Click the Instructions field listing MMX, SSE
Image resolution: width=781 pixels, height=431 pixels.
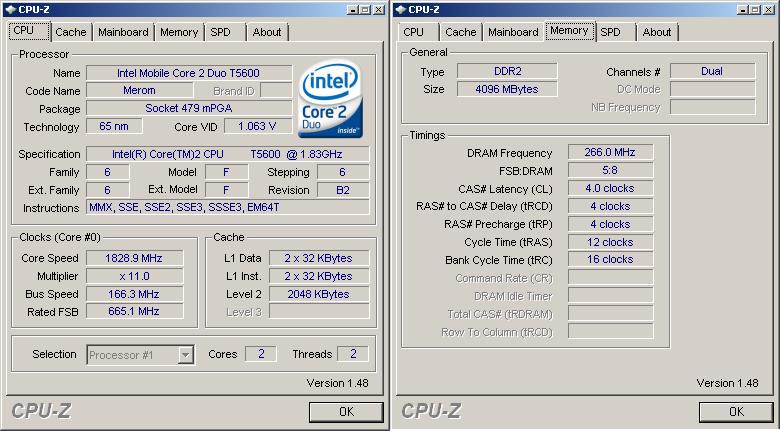[228, 207]
